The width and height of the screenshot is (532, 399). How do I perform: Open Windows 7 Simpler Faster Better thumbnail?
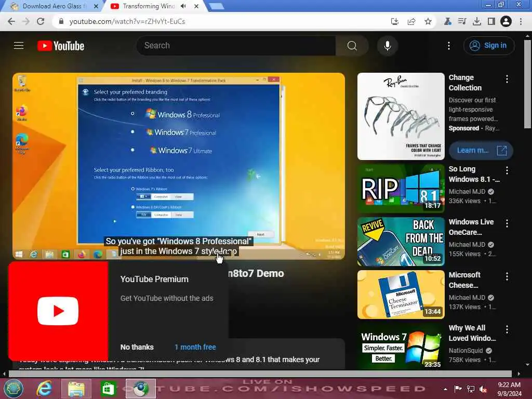coord(401,347)
